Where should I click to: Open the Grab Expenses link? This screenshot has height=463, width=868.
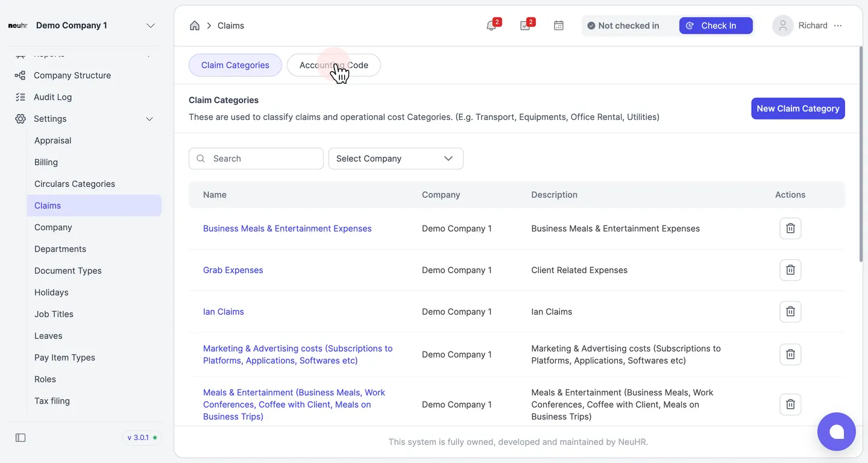233,270
